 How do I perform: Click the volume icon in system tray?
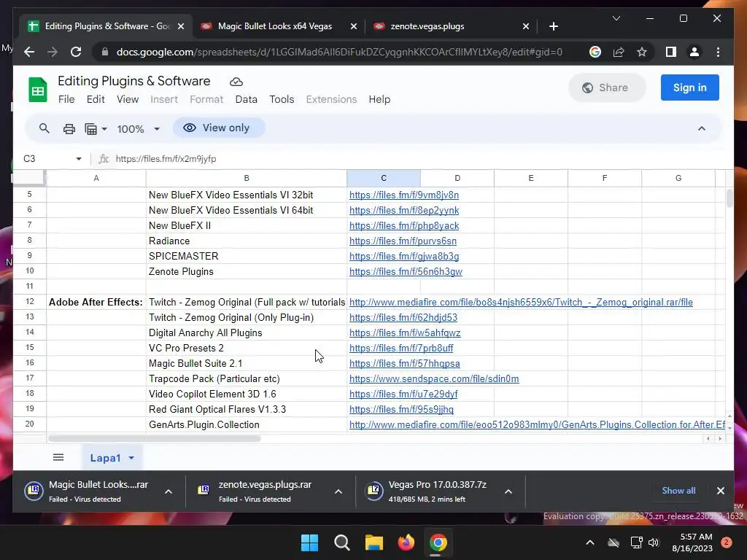click(653, 542)
